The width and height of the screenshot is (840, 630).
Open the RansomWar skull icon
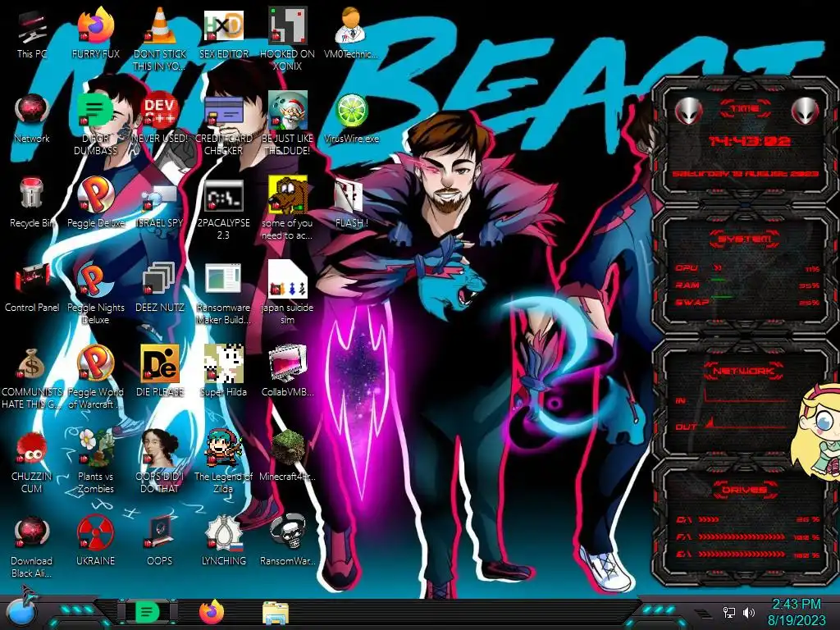(287, 541)
